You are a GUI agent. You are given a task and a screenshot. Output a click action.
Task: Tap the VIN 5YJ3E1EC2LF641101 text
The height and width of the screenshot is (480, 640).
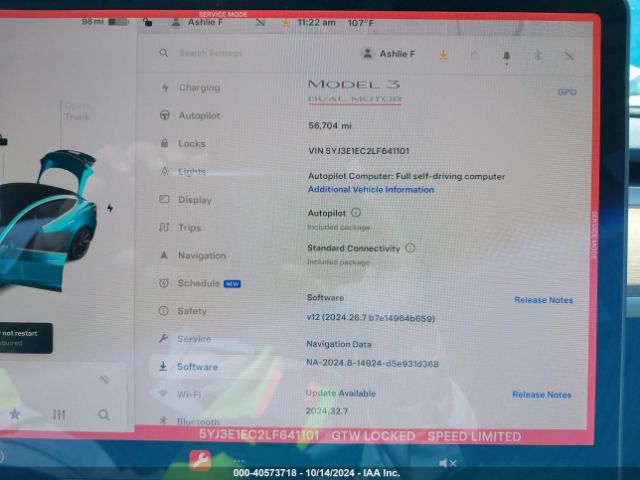click(359, 151)
